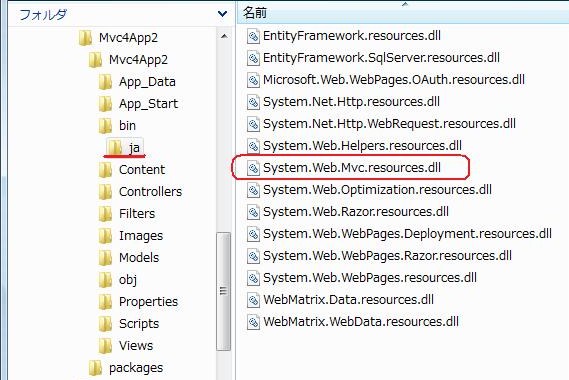Collapse the フォルダ pane with its chevron
This screenshot has height=380, width=569.
[222, 14]
